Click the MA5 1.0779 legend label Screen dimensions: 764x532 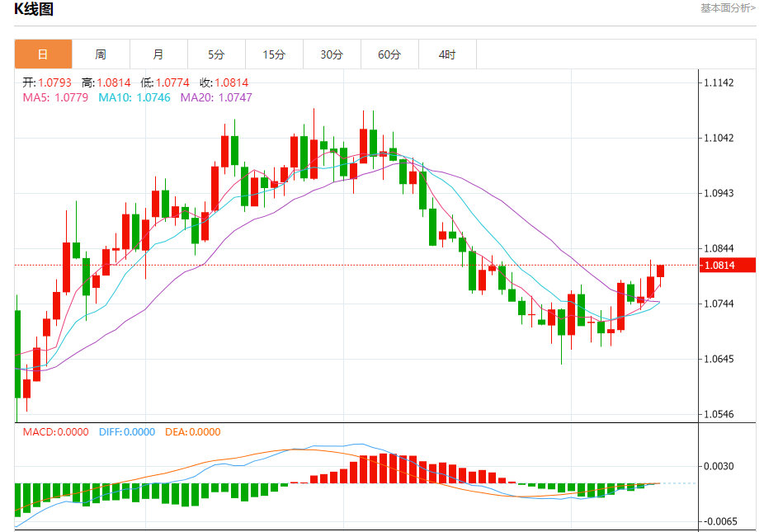[x=55, y=97]
